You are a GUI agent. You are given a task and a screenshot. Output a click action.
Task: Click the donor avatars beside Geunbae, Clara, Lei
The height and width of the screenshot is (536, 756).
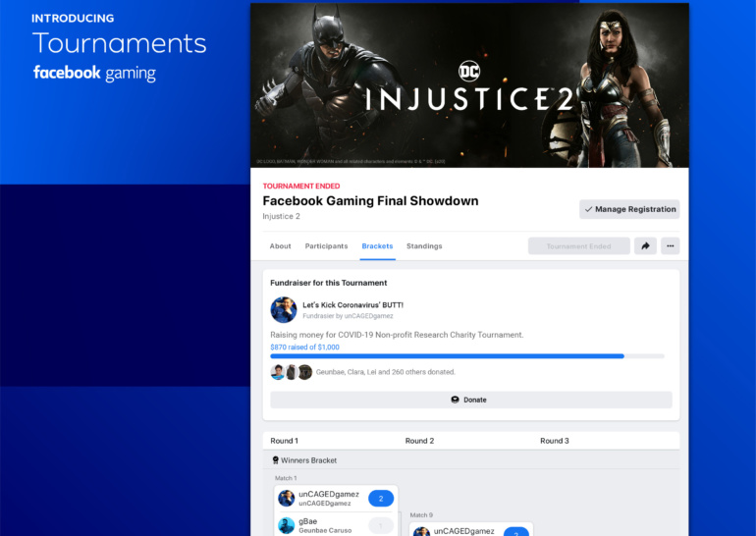pos(292,372)
